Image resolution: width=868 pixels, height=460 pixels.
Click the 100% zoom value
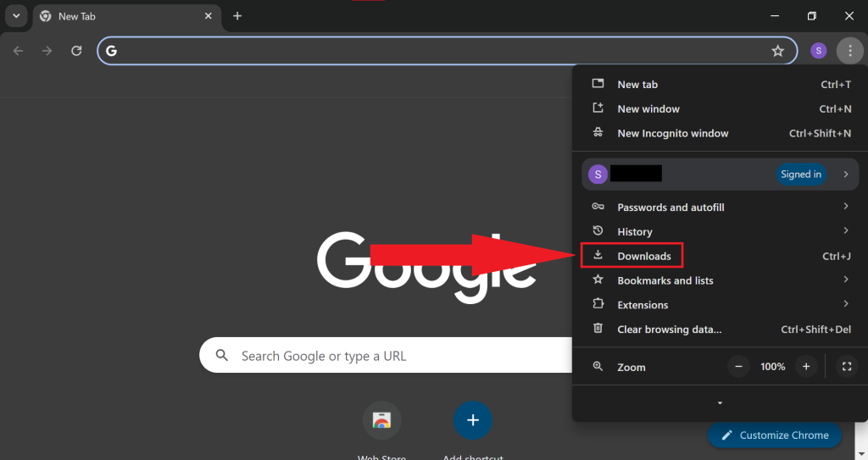point(773,367)
